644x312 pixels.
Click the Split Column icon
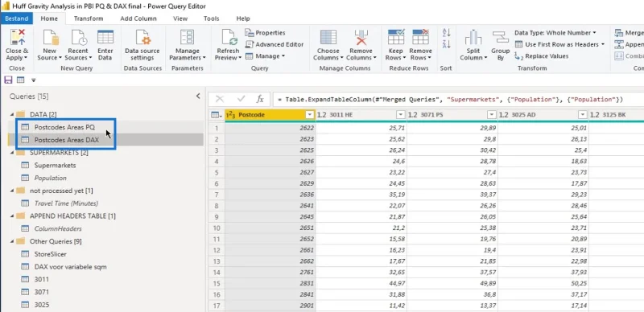[x=473, y=37]
